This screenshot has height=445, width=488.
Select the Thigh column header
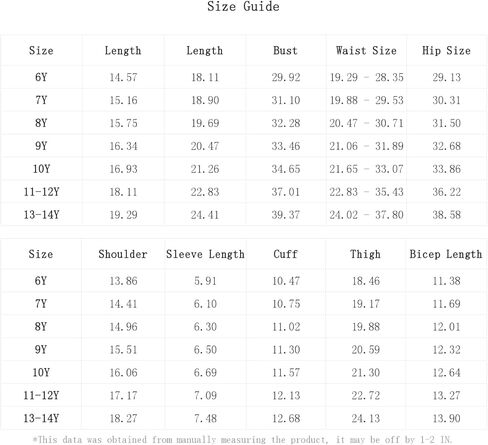(x=365, y=254)
